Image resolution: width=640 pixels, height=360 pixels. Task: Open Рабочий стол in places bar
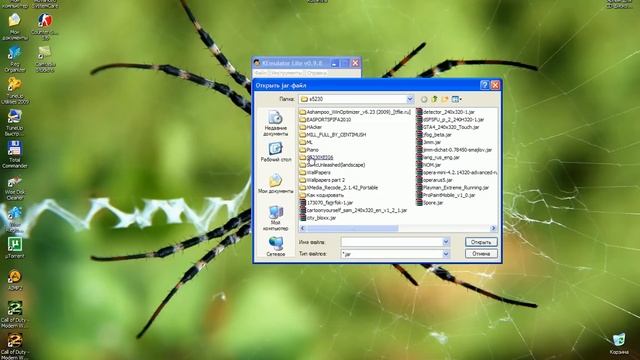click(276, 152)
